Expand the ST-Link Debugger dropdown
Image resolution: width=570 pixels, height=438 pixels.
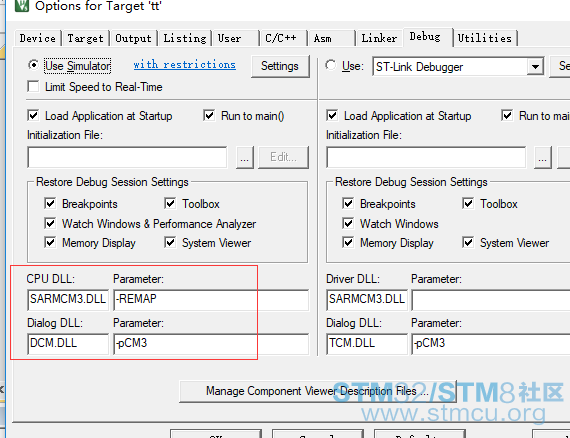[535, 67]
